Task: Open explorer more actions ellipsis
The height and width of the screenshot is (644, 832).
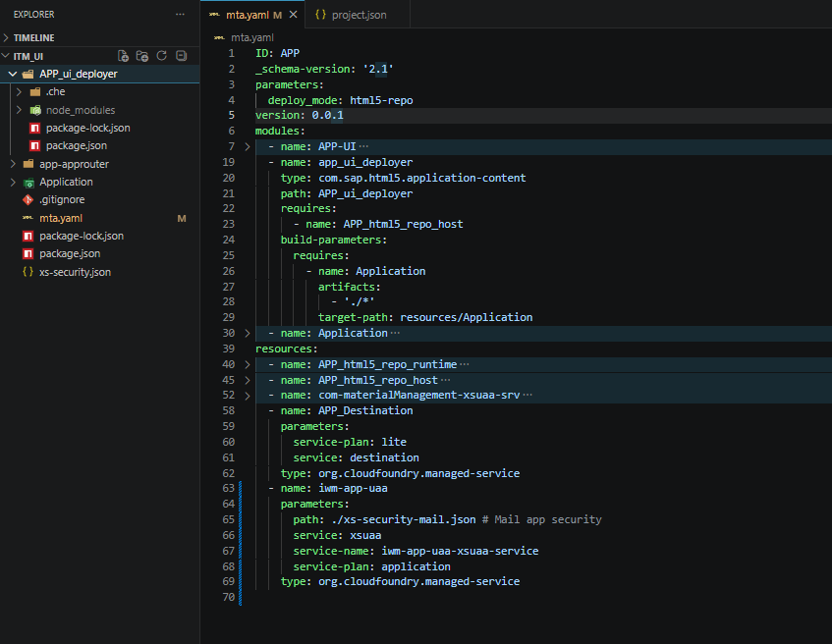Action: tap(181, 15)
